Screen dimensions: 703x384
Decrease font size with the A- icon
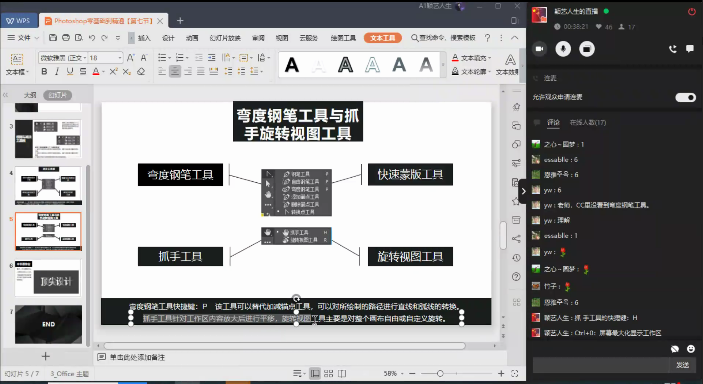(x=144, y=57)
